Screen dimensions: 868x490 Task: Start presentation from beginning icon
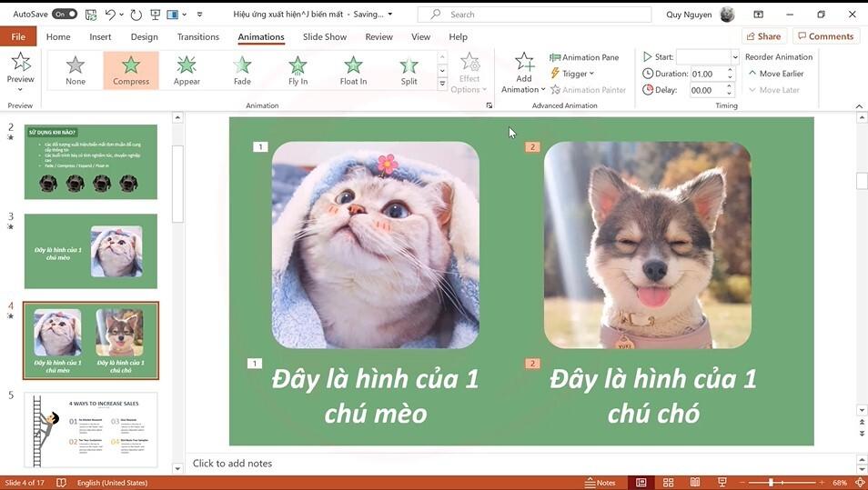pos(155,15)
